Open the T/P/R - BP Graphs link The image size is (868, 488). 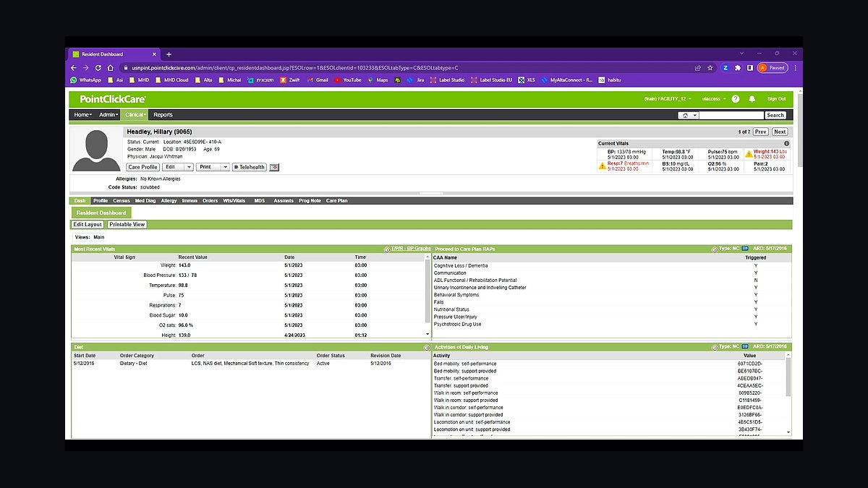(x=411, y=249)
